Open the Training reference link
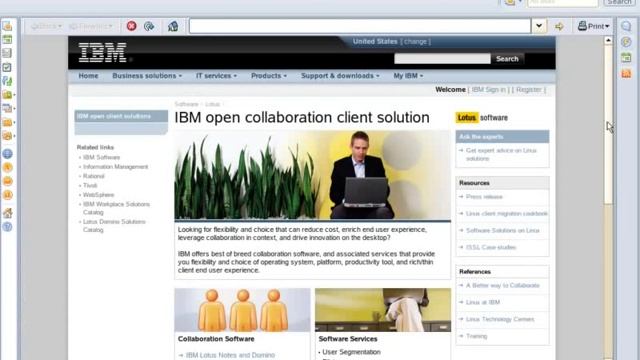 click(476, 336)
